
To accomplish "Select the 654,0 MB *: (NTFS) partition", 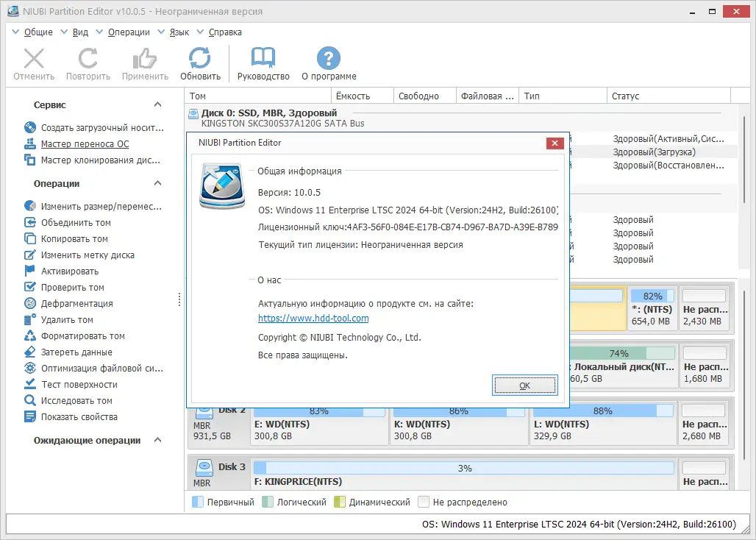I will [652, 308].
